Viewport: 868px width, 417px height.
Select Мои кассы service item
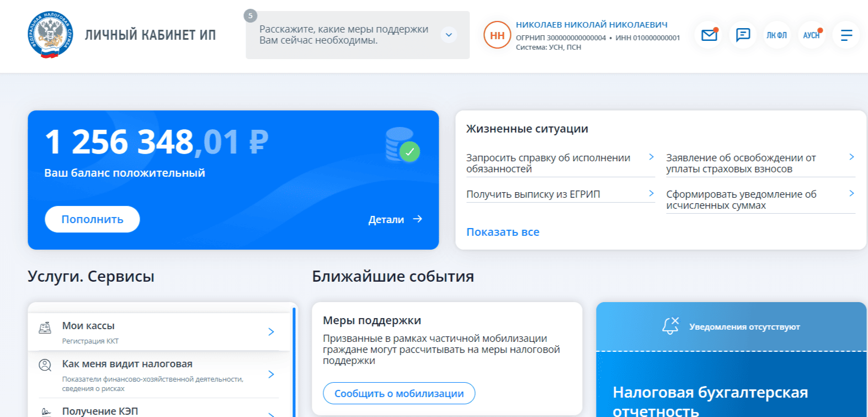click(x=159, y=332)
